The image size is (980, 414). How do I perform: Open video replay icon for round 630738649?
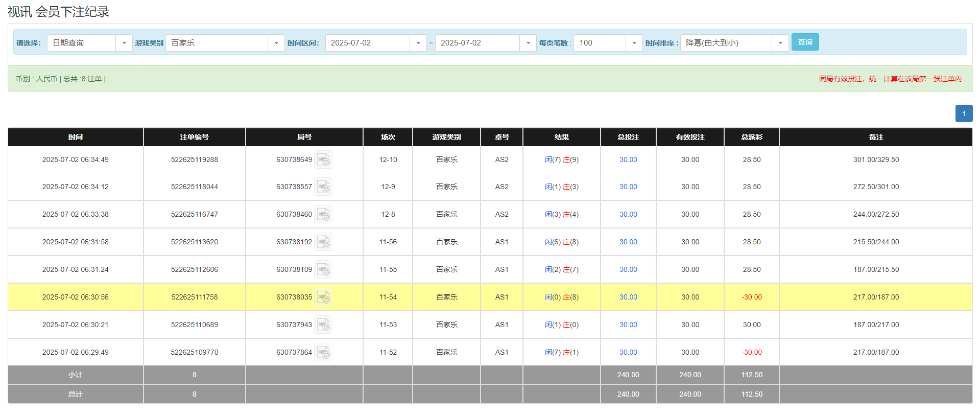coord(323,160)
